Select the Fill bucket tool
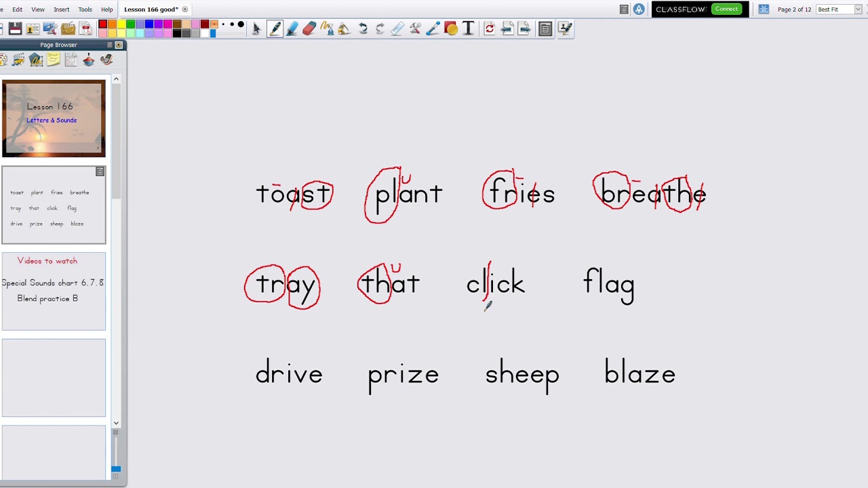 (344, 28)
